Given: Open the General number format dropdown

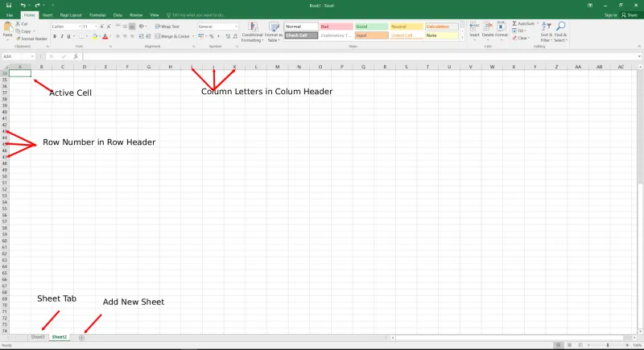Looking at the screenshot, I should (236, 27).
